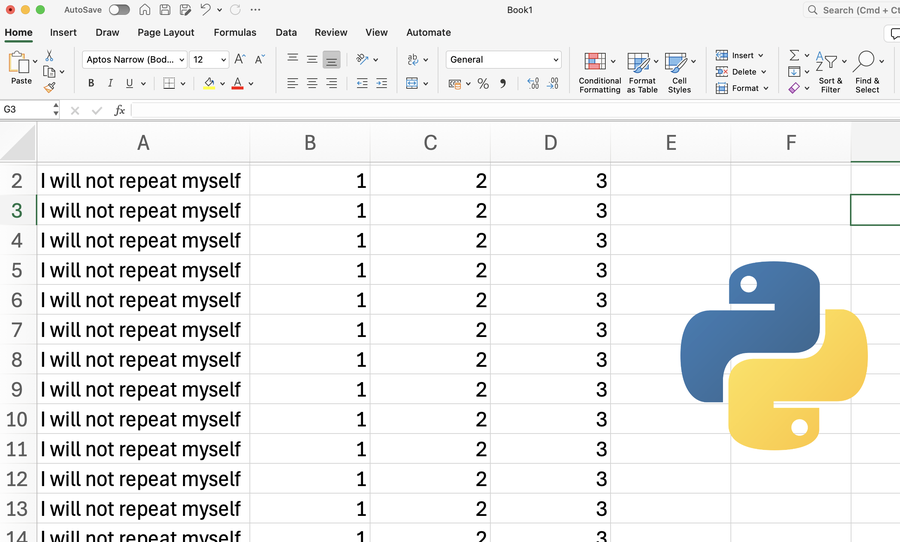The height and width of the screenshot is (542, 900).
Task: Align text left in the cell
Action: (293, 83)
